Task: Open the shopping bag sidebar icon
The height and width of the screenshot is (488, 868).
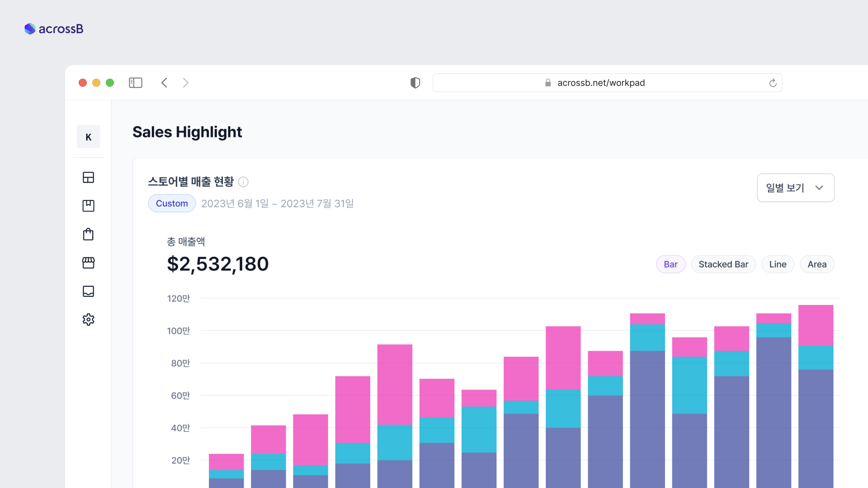Action: (89, 234)
